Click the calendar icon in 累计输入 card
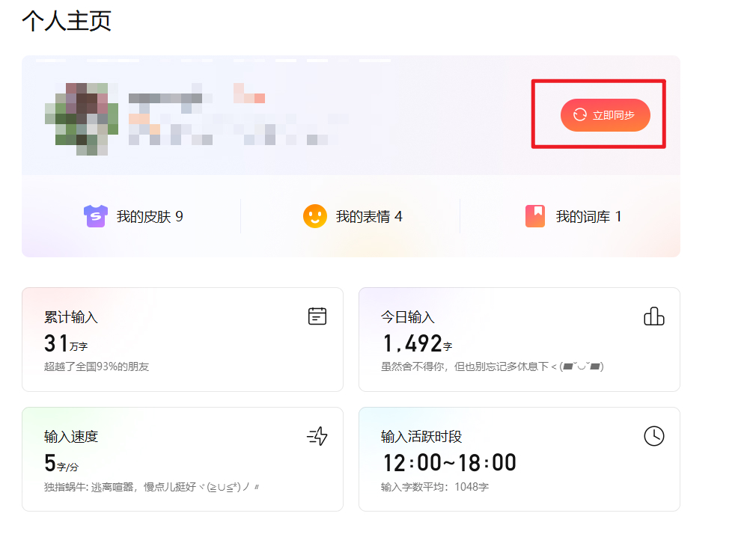This screenshot has width=756, height=543. click(317, 316)
